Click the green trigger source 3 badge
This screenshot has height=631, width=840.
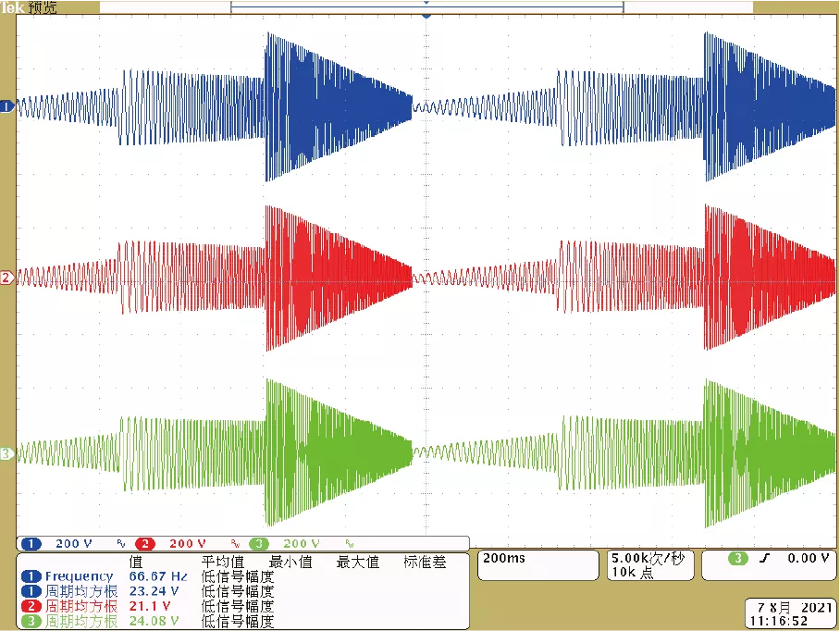(737, 559)
